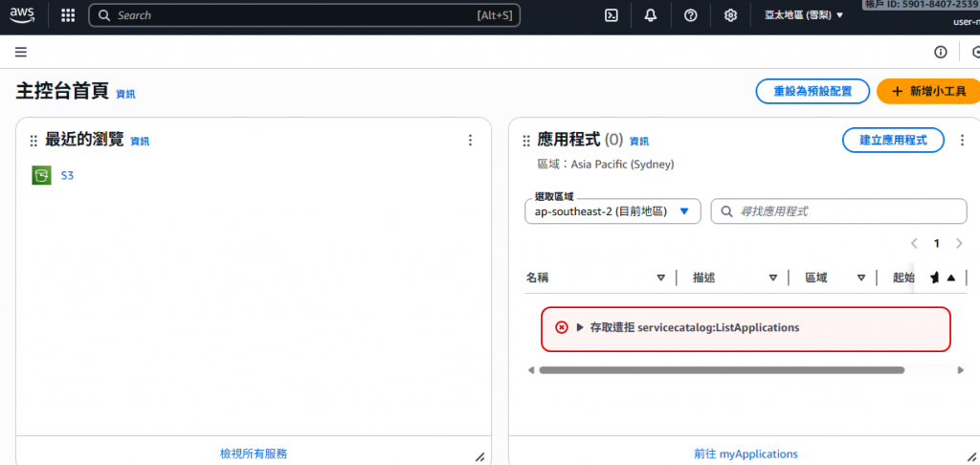The width and height of the screenshot is (980, 465).
Task: Open the ap-southeast-2 region dropdown
Action: click(612, 211)
